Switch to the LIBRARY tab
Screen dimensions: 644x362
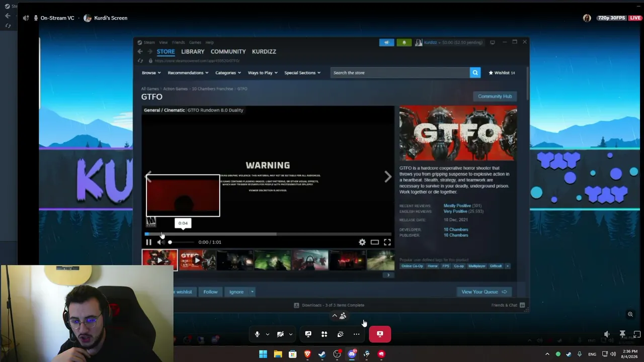point(193,51)
